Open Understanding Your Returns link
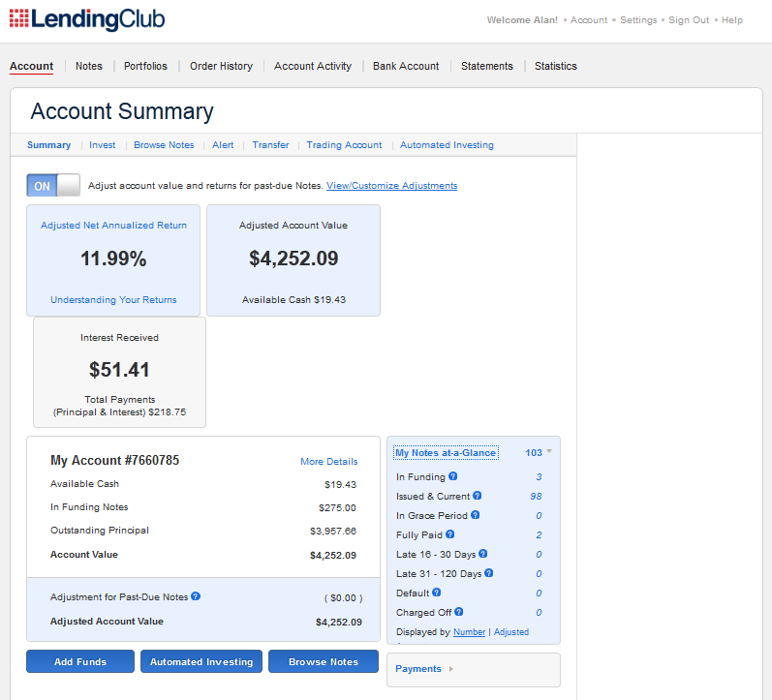The image size is (772, 700). click(x=113, y=300)
